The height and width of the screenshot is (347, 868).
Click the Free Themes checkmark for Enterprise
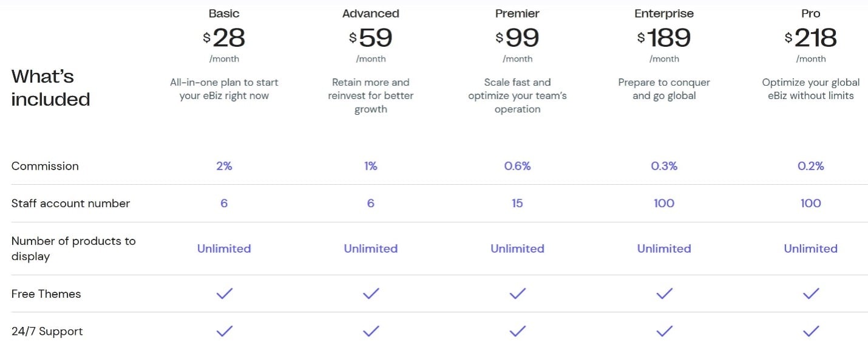coord(664,294)
